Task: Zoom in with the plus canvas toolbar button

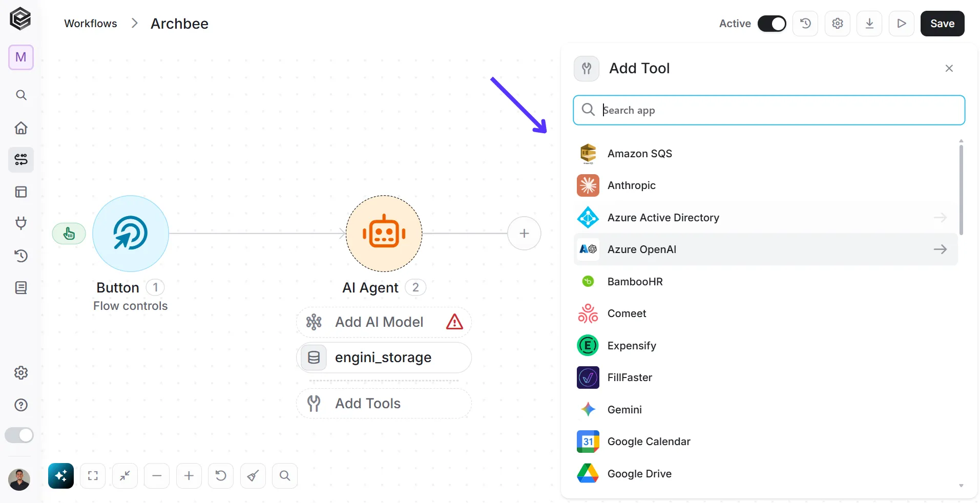Action: [x=189, y=476]
